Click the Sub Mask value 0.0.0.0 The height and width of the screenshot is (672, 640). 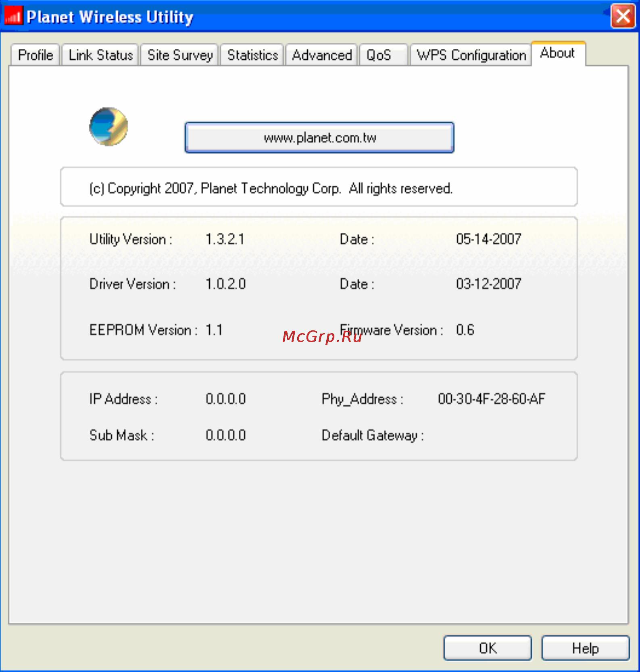pyautogui.click(x=225, y=435)
